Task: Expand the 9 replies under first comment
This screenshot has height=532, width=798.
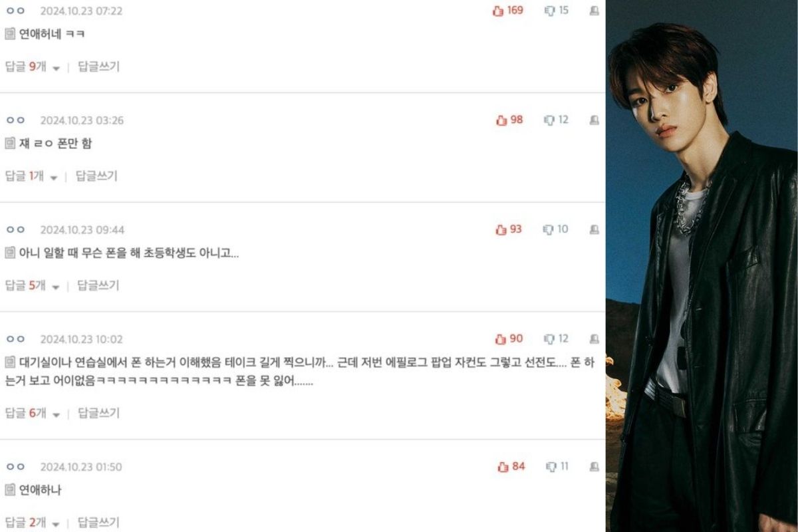Action: (33, 66)
